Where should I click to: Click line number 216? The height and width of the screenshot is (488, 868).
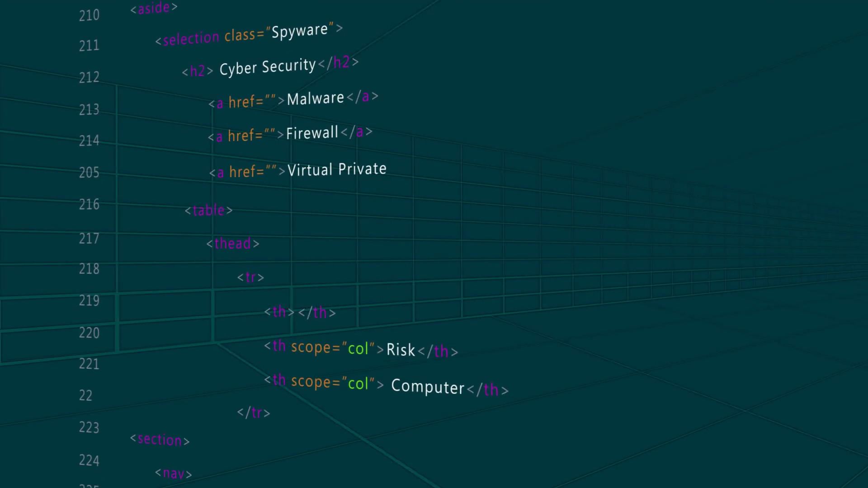coord(89,204)
